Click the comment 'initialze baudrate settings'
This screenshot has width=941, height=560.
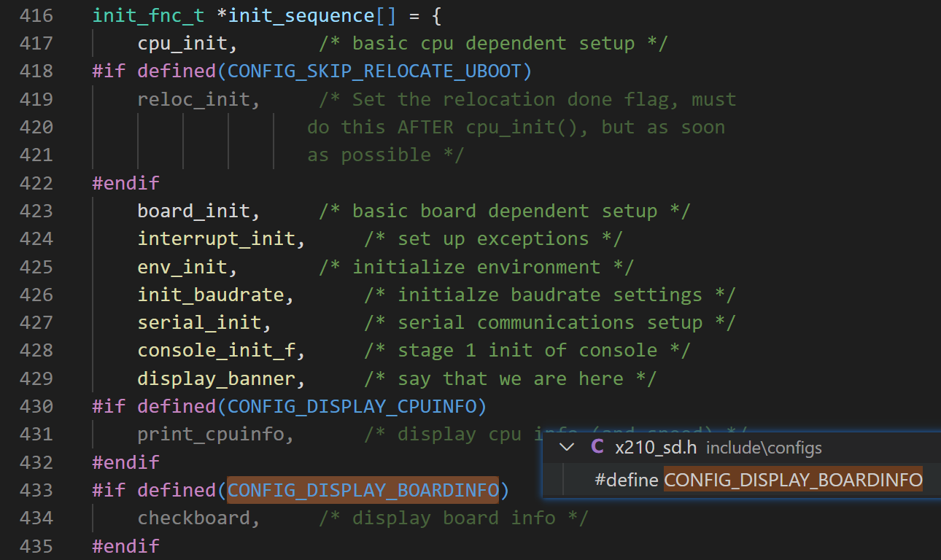click(550, 295)
